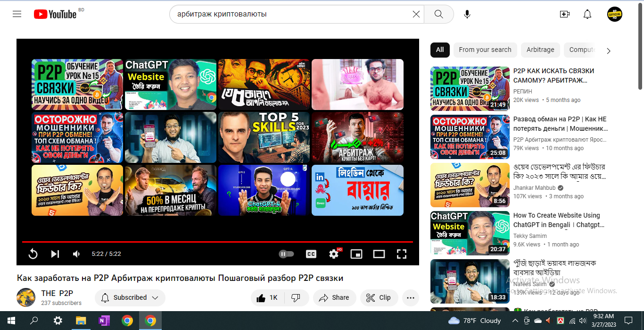Click Tekky Samim channel name
Viewport: 644px width, 330px height.
pyautogui.click(x=530, y=236)
